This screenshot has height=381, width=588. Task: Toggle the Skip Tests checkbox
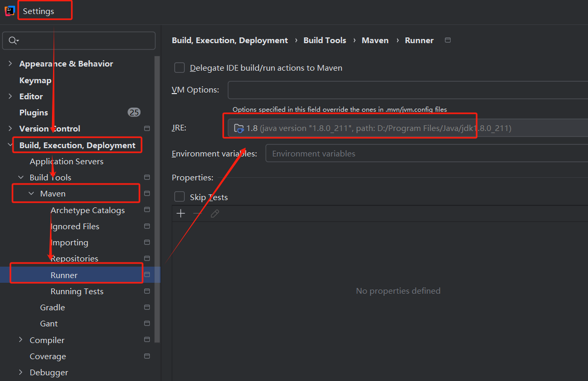tap(180, 196)
